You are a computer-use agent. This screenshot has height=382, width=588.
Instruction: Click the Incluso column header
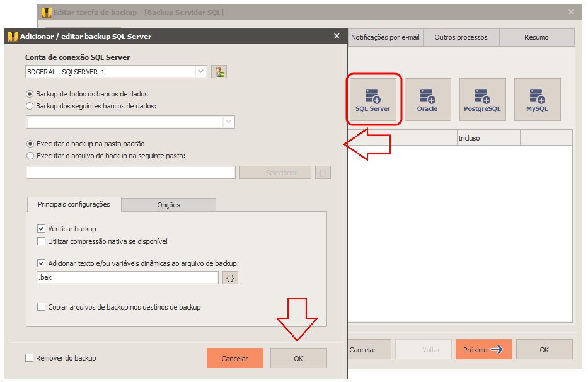click(x=488, y=138)
